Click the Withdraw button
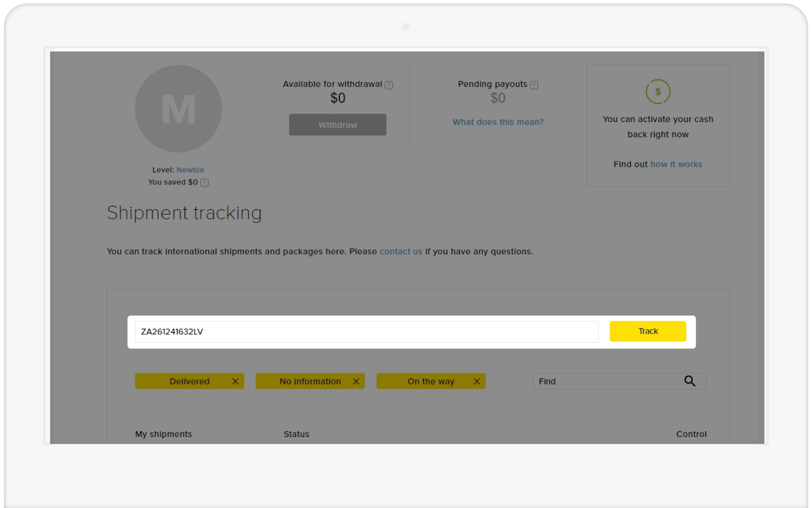This screenshot has height=508, width=812. (x=337, y=124)
